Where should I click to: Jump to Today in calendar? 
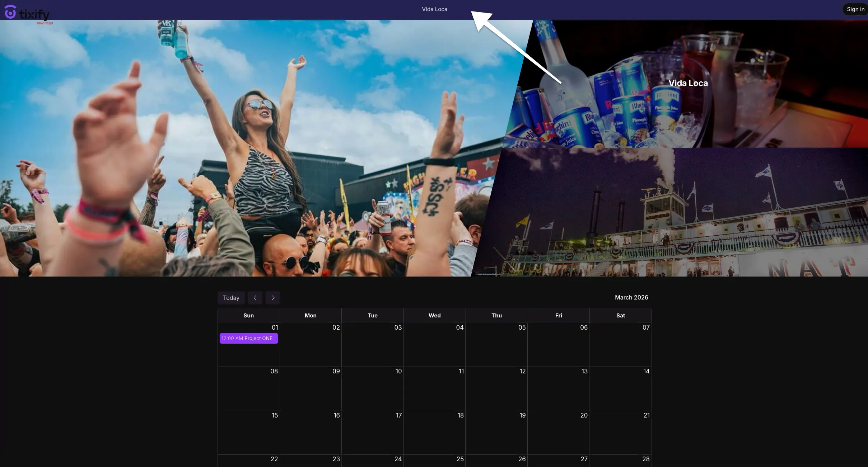click(x=231, y=298)
